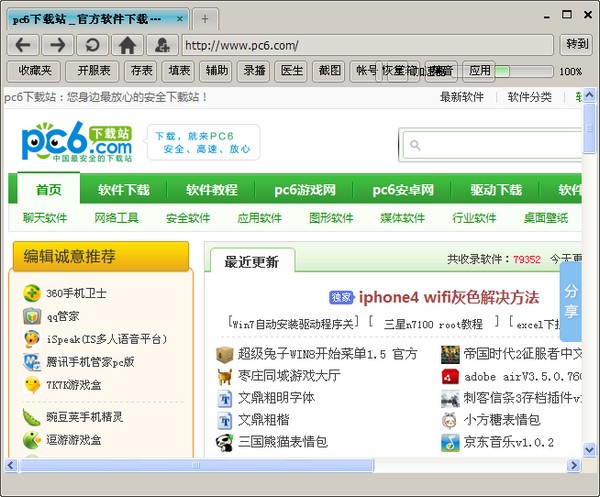Open the 收藏夹 favorites button
Viewport: 600px width, 497px height.
[x=34, y=71]
